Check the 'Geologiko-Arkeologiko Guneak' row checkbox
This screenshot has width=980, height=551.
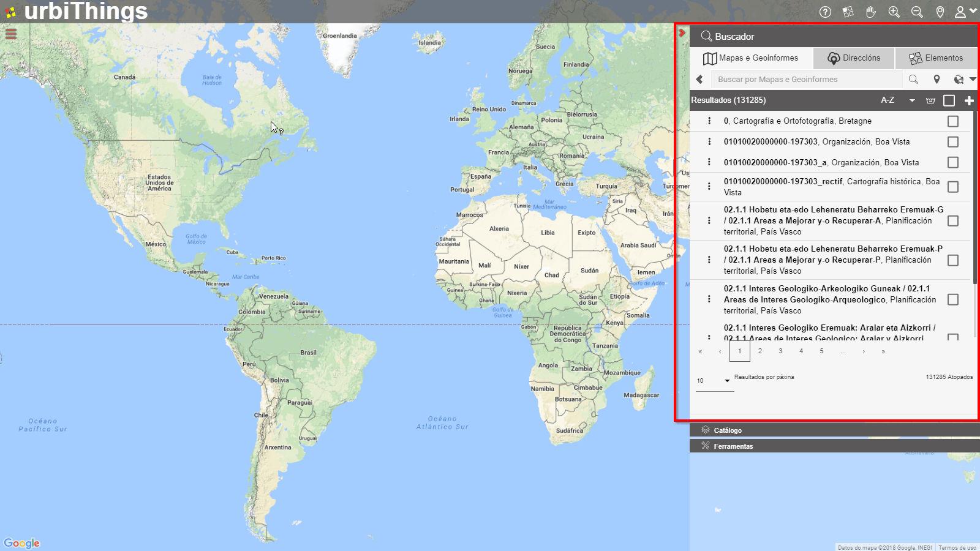(953, 299)
